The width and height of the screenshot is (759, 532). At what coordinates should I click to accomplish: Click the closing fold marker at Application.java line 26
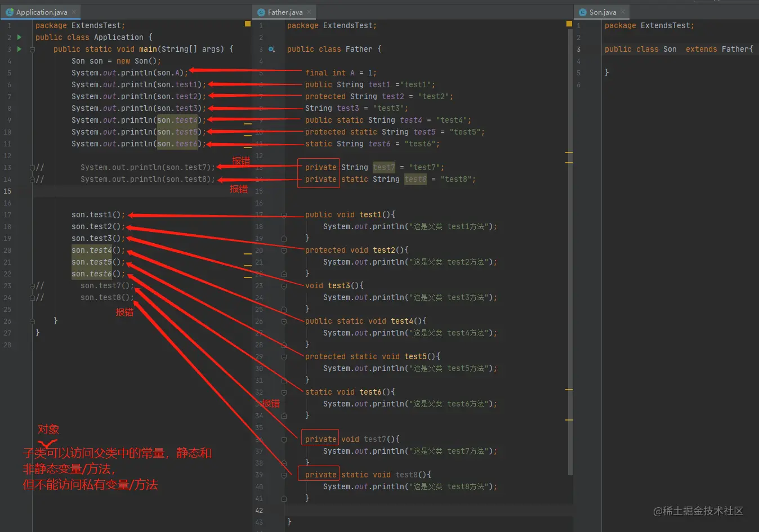click(x=32, y=321)
